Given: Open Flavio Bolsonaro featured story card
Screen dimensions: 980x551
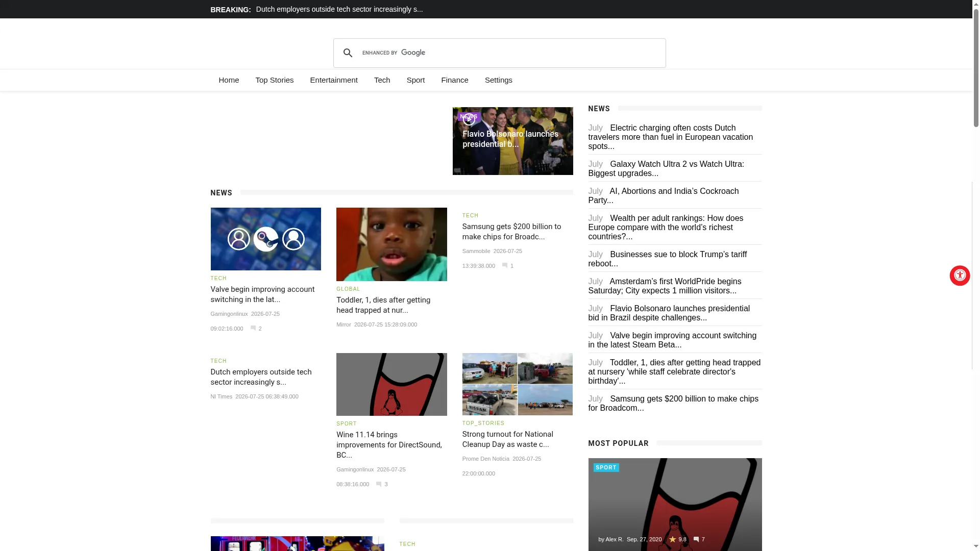Looking at the screenshot, I should coord(512,141).
